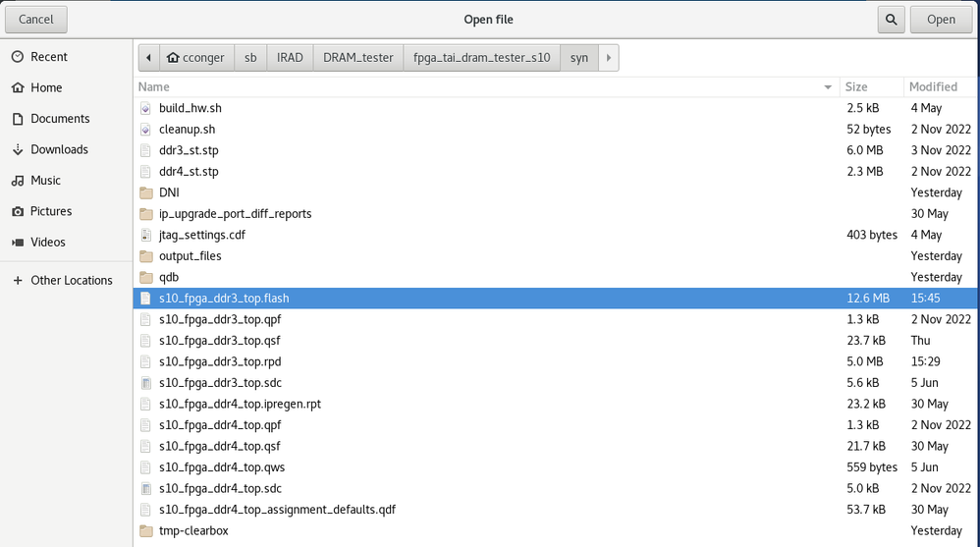980x547 pixels.
Task: Select file s10_fpga_ddr3_top.qpf
Action: point(555,319)
